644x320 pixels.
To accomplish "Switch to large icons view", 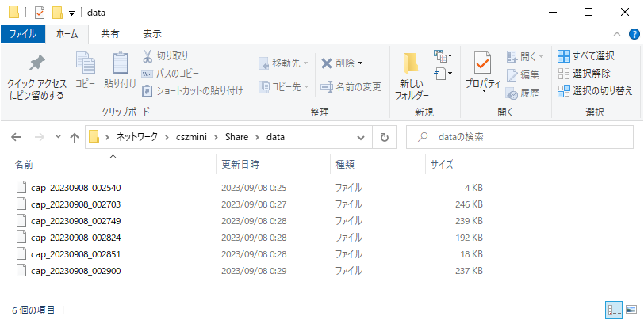I will tap(631, 309).
